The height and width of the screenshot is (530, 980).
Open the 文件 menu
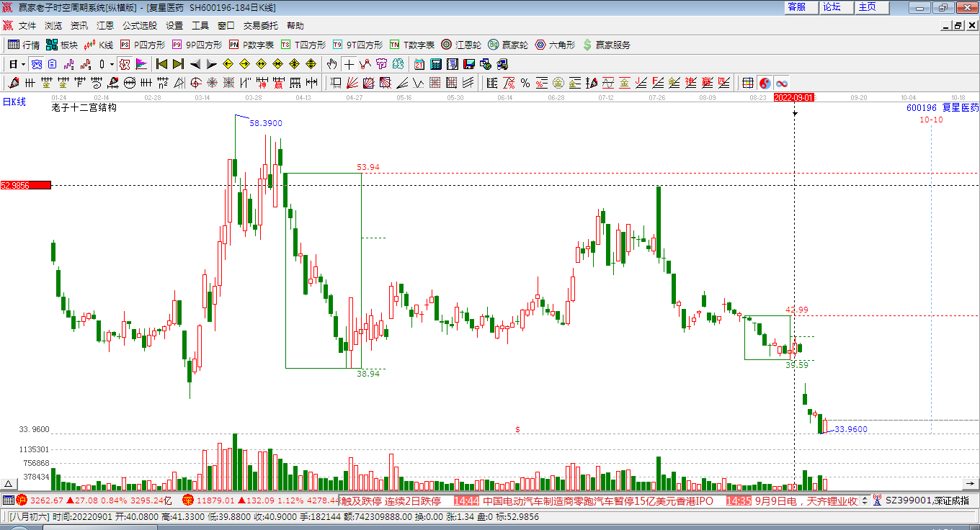point(27,25)
